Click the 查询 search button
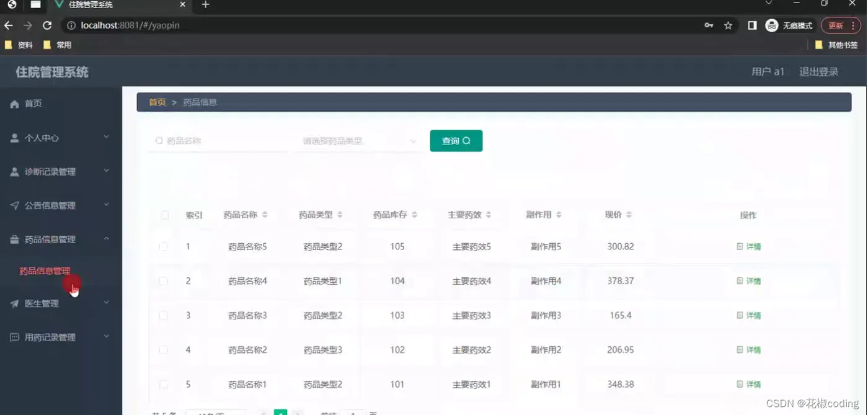This screenshot has height=415, width=868. 456,141
